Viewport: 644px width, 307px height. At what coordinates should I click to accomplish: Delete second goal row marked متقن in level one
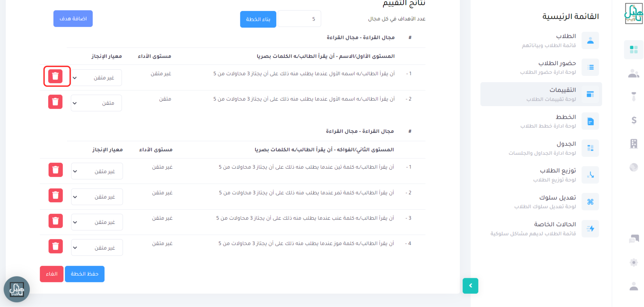(55, 102)
